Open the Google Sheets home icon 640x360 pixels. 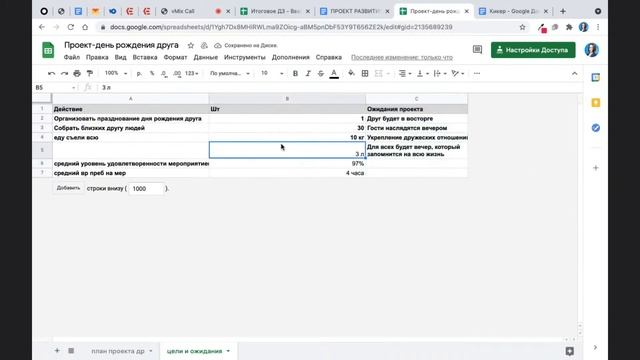coord(48,50)
